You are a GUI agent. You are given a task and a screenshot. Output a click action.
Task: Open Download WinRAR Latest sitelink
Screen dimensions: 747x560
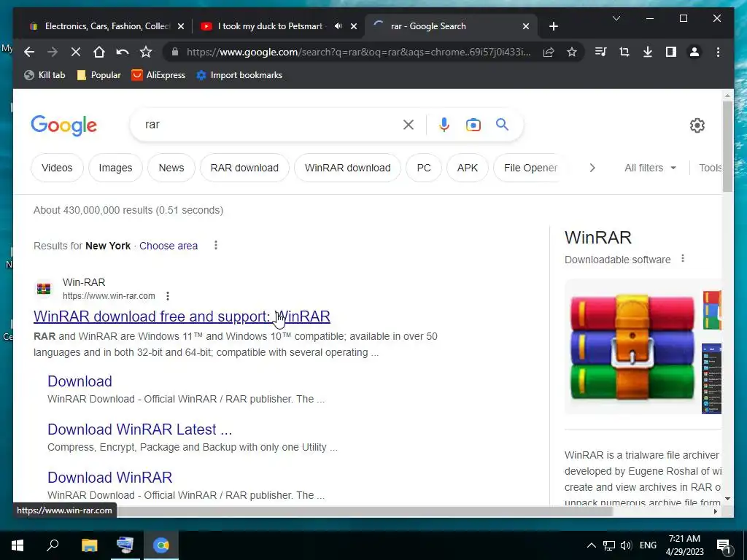point(139,429)
